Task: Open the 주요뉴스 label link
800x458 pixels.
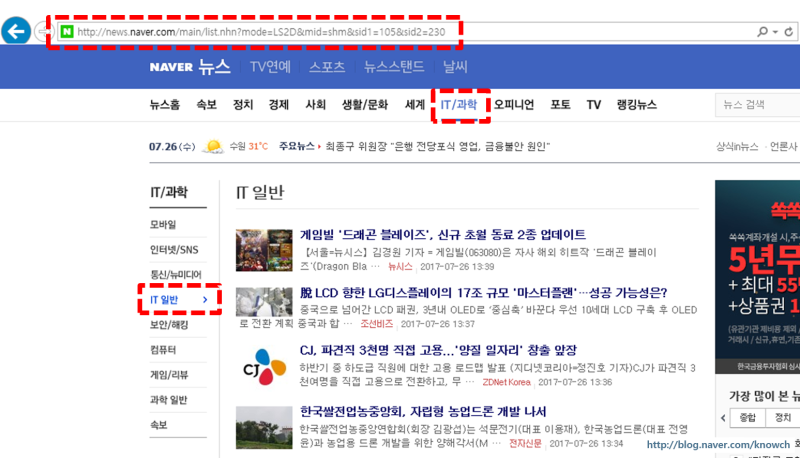Action: click(x=296, y=146)
